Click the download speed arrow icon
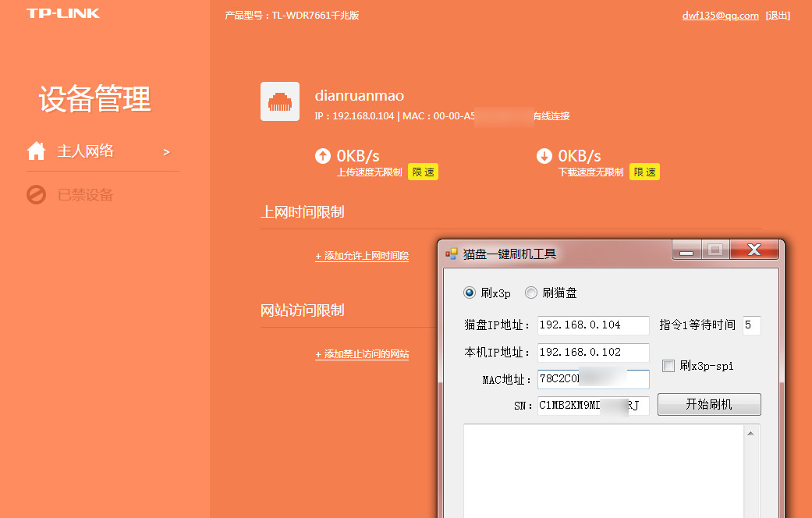Screen dimensions: 812x518 (x=544, y=155)
